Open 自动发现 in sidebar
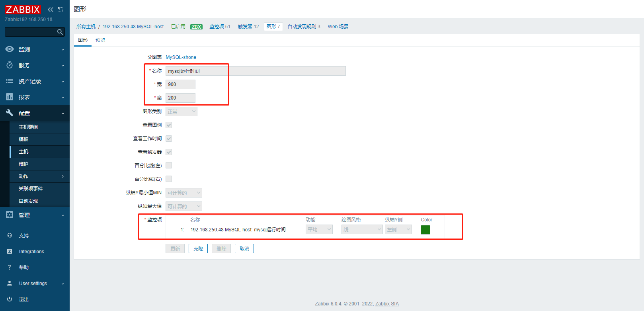This screenshot has width=644, height=311. coord(39,201)
